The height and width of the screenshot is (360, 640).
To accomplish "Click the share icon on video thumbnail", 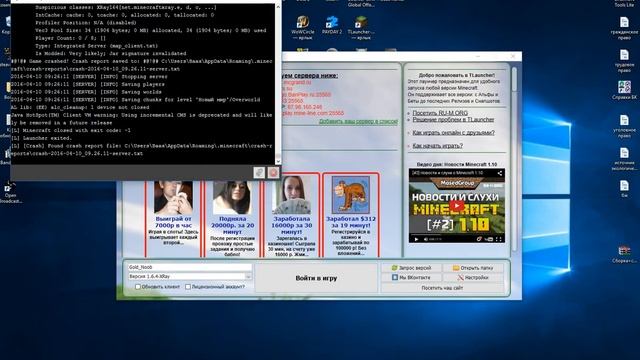I will click(500, 173).
